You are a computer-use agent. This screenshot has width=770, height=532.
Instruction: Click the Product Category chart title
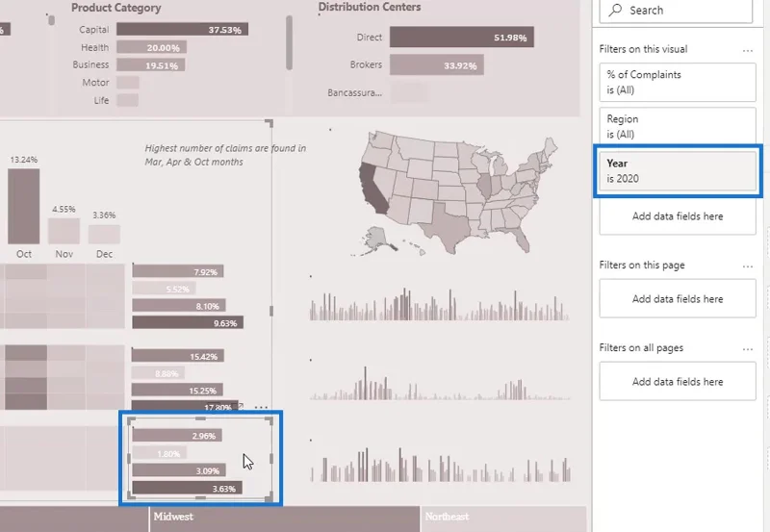pyautogui.click(x=115, y=8)
